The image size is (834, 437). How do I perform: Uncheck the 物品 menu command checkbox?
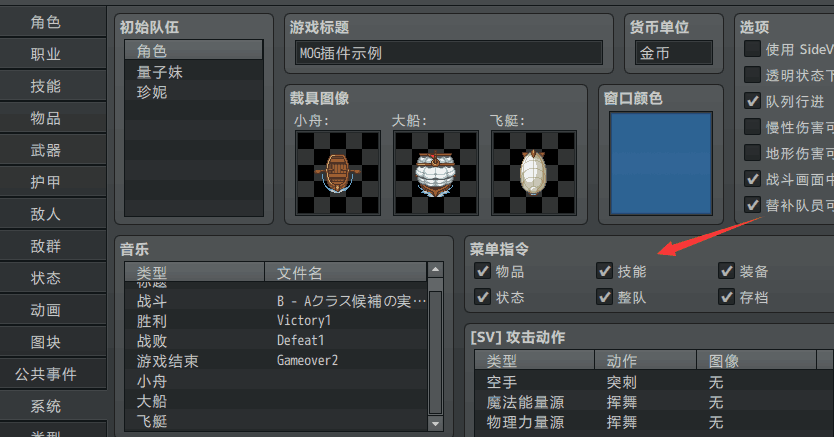pos(483,271)
